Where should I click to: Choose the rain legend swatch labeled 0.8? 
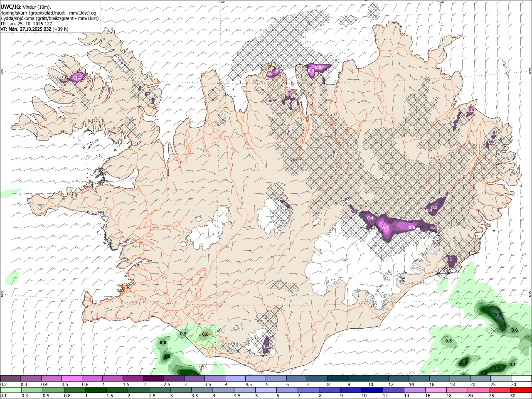click(74, 390)
